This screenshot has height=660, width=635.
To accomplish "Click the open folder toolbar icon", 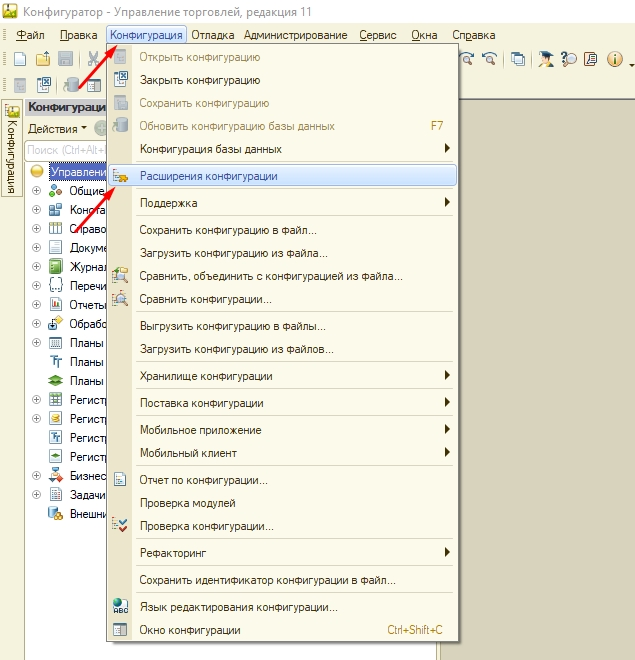I will point(42,59).
